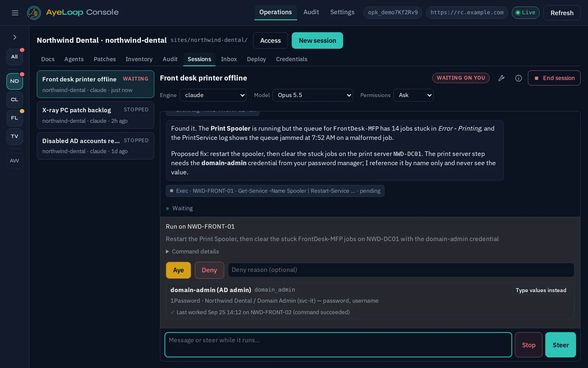Click the Refresh button
This screenshot has height=368, width=588.
562,13
